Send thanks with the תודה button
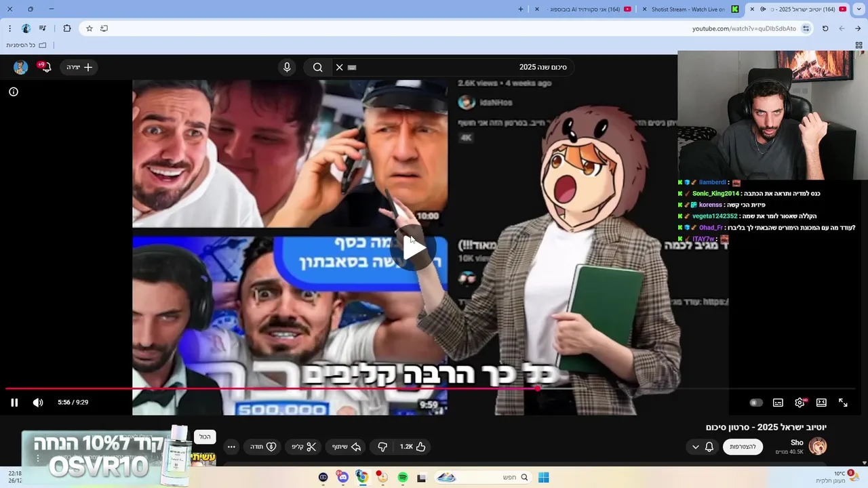This screenshot has width=868, height=488. point(263,447)
